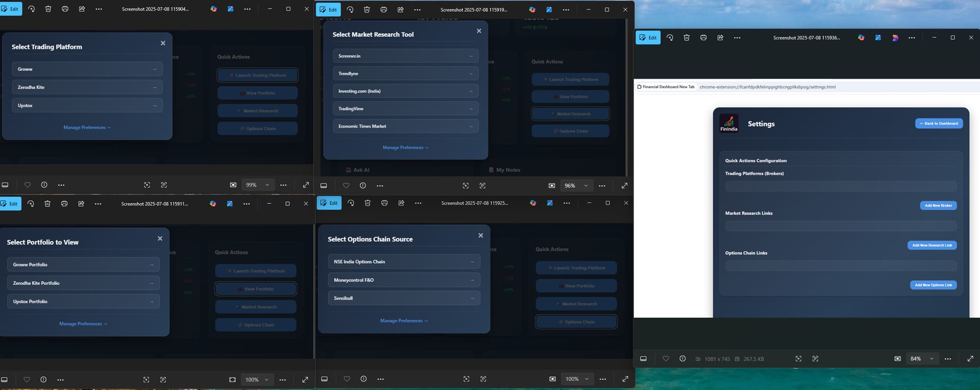Favorite the 115919 screenshot with the heart
980x390 pixels.
346,186
